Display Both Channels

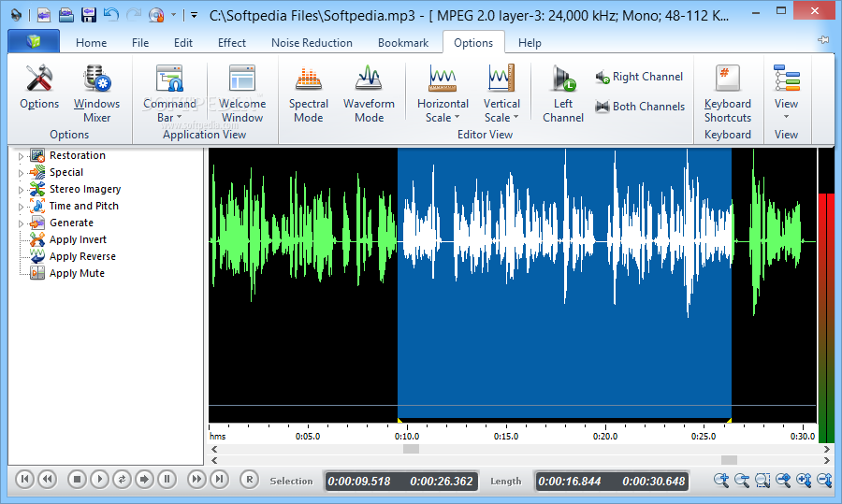click(640, 107)
